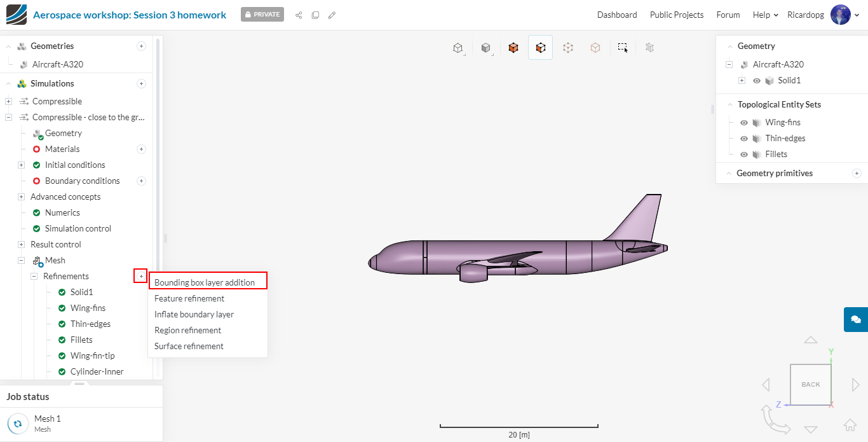Rotate view with up arrow of cube
The height and width of the screenshot is (442, 868).
coord(811,340)
